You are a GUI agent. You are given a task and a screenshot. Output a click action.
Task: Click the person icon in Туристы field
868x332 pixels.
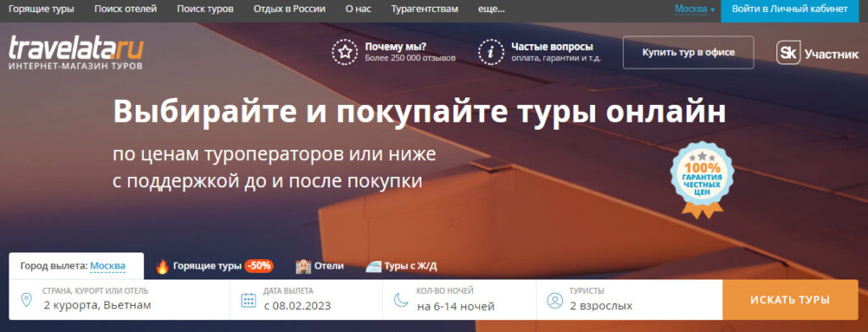tap(554, 300)
